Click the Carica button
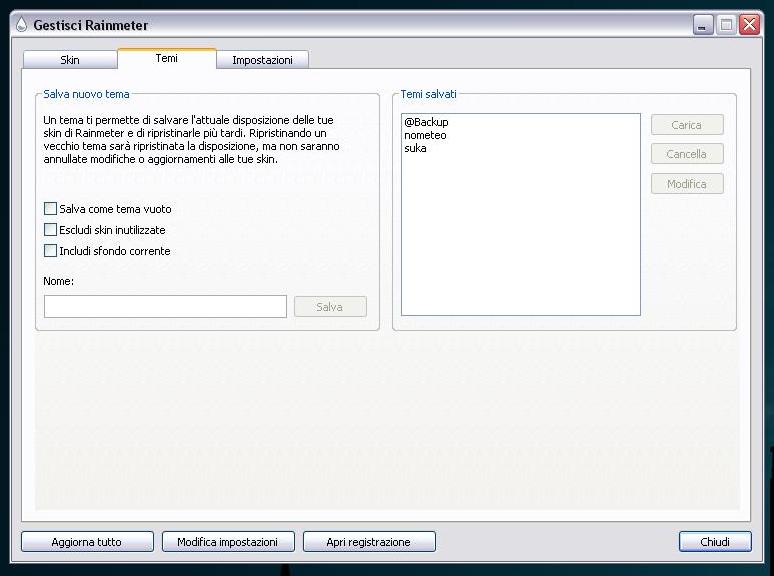Image resolution: width=774 pixels, height=576 pixels. (x=687, y=125)
